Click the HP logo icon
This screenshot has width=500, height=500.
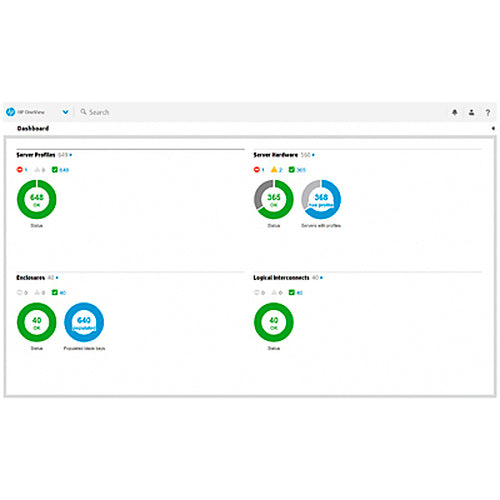[x=10, y=112]
